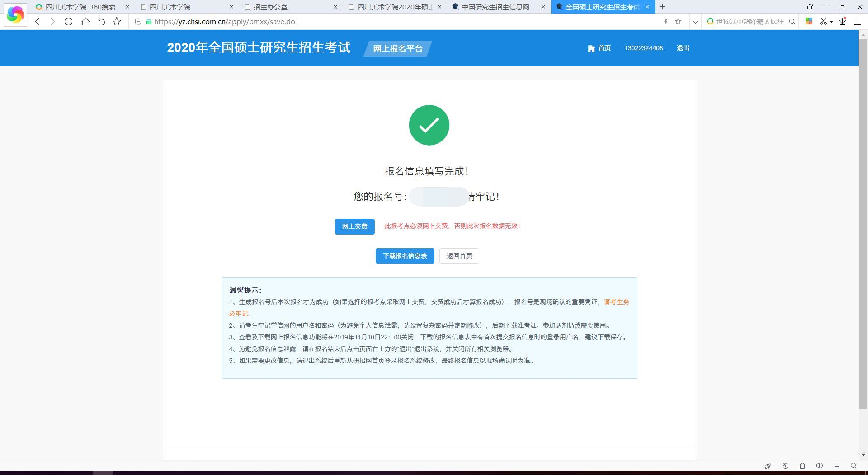The image size is (868, 475).
Task: Open the browser hamburger main menu
Action: pos(857,21)
